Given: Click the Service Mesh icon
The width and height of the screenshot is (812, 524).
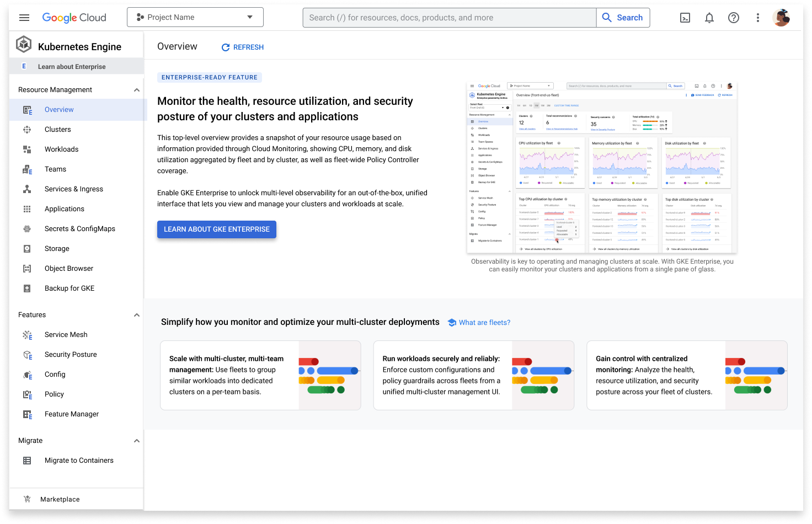Looking at the screenshot, I should (x=27, y=335).
